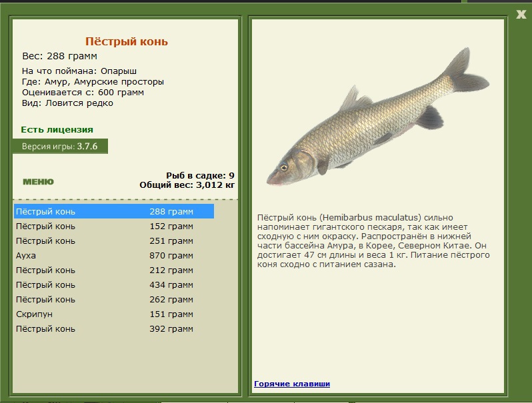532x403 pixels.
Task: Click the Версия игры: 3.7.6 label
Action: click(60, 147)
